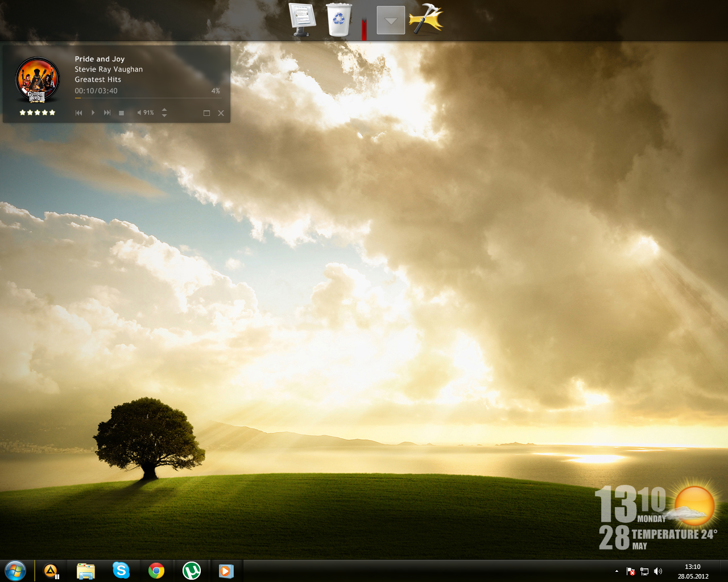
Task: Click album name Greatest Hits
Action: click(x=98, y=80)
